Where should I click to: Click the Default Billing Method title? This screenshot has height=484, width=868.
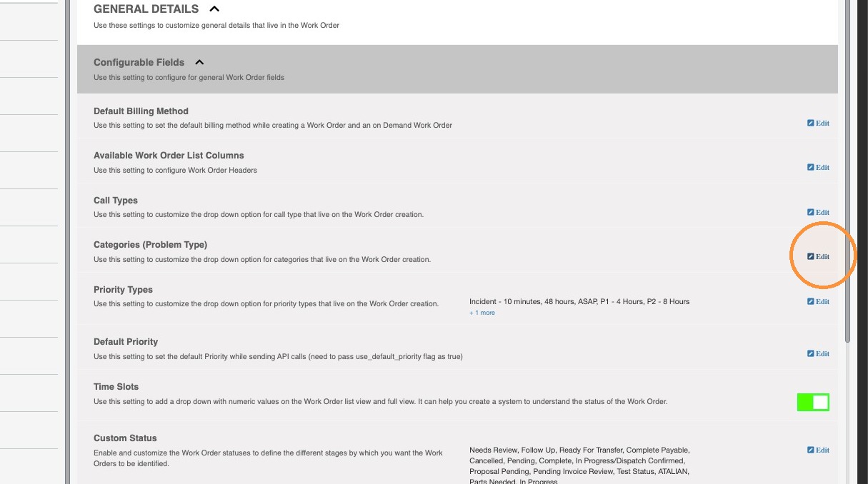[x=141, y=111]
